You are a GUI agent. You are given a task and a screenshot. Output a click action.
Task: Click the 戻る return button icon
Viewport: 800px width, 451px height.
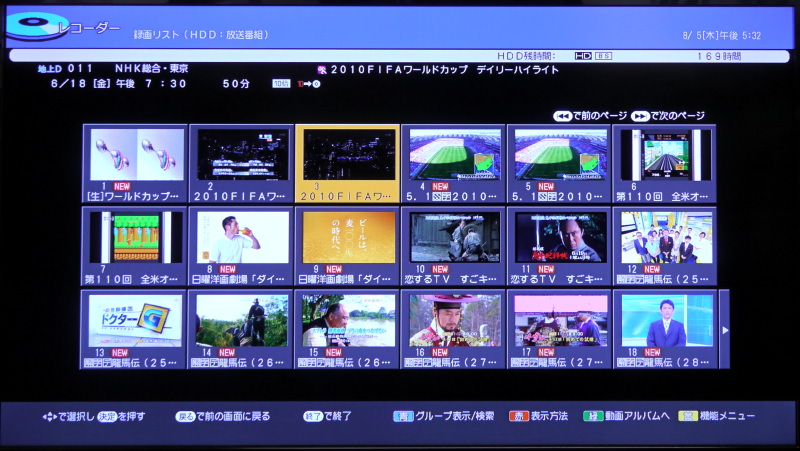point(185,416)
